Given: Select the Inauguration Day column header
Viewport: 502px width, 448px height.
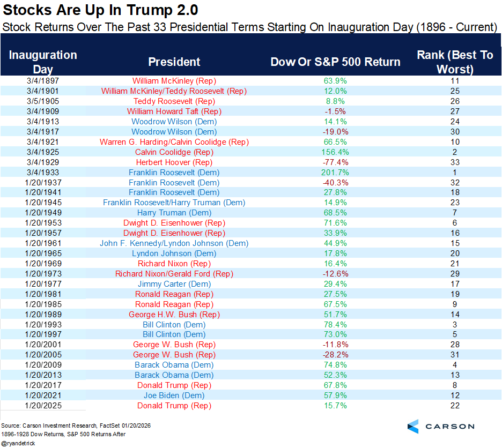Looking at the screenshot, I should tap(43, 62).
